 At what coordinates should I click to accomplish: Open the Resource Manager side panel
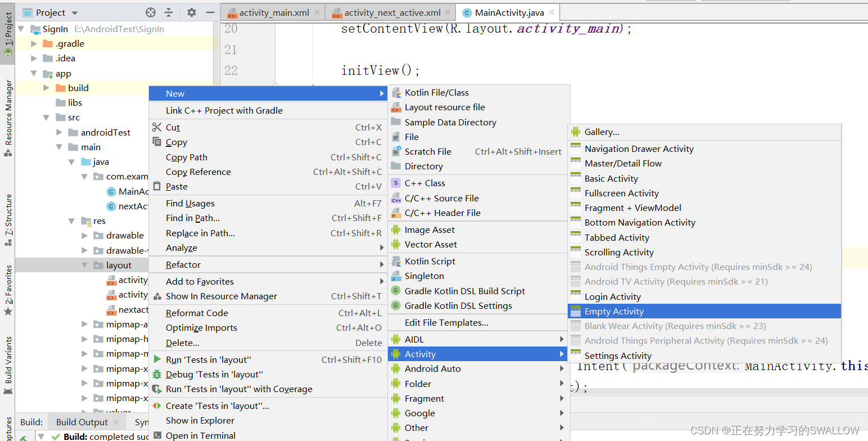[x=8, y=118]
